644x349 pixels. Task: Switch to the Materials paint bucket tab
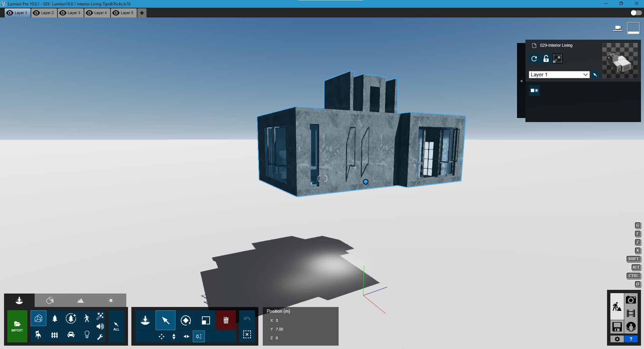point(50,300)
